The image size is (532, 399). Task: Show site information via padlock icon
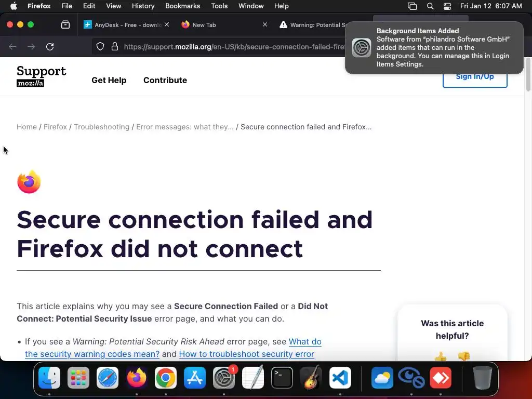[115, 46]
